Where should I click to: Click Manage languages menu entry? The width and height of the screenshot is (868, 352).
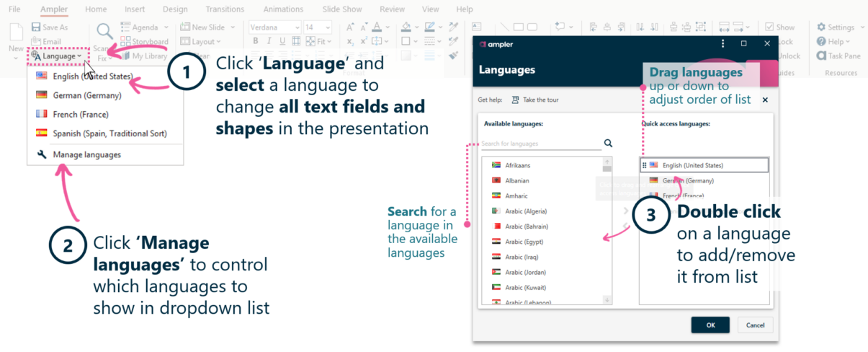(x=105, y=154)
